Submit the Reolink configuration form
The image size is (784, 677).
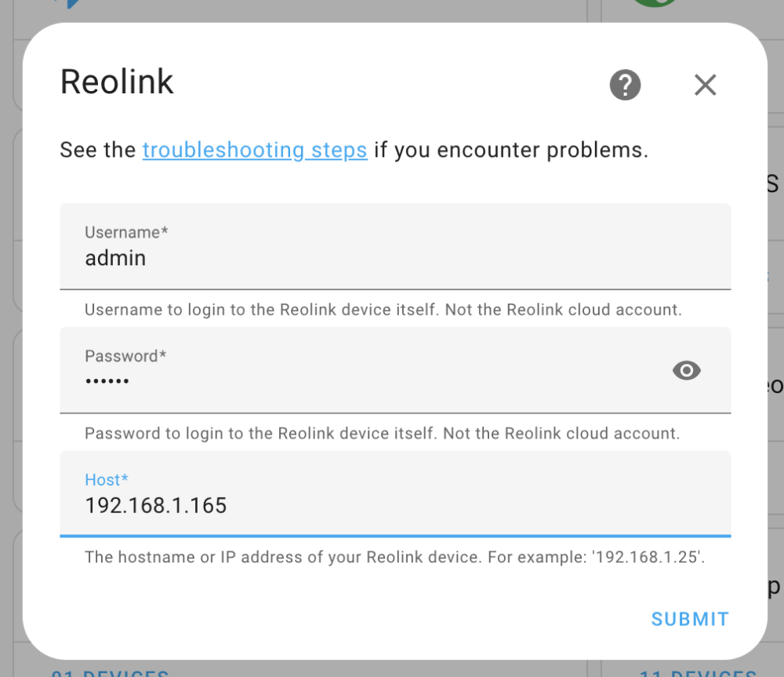tap(690, 620)
